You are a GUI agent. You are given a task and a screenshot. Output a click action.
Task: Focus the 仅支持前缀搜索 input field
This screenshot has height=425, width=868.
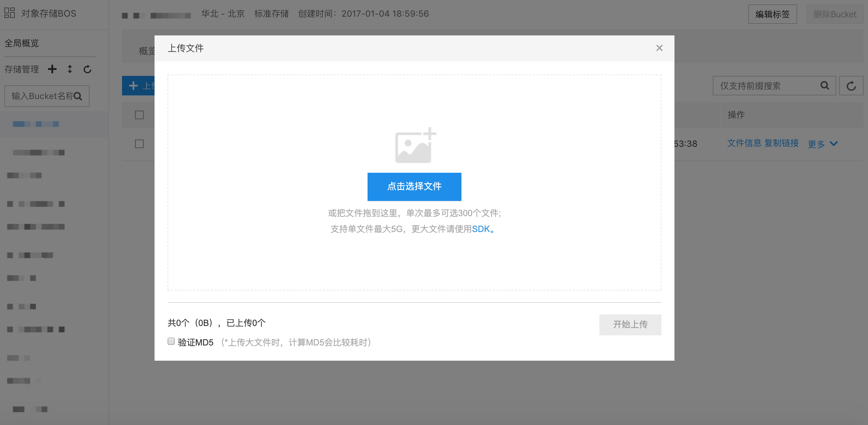pos(774,86)
